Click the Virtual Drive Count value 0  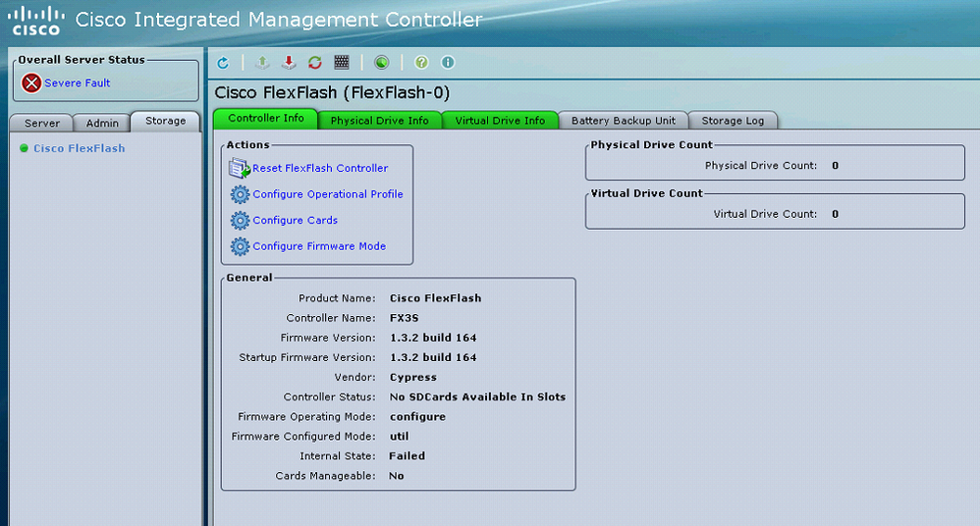point(835,214)
